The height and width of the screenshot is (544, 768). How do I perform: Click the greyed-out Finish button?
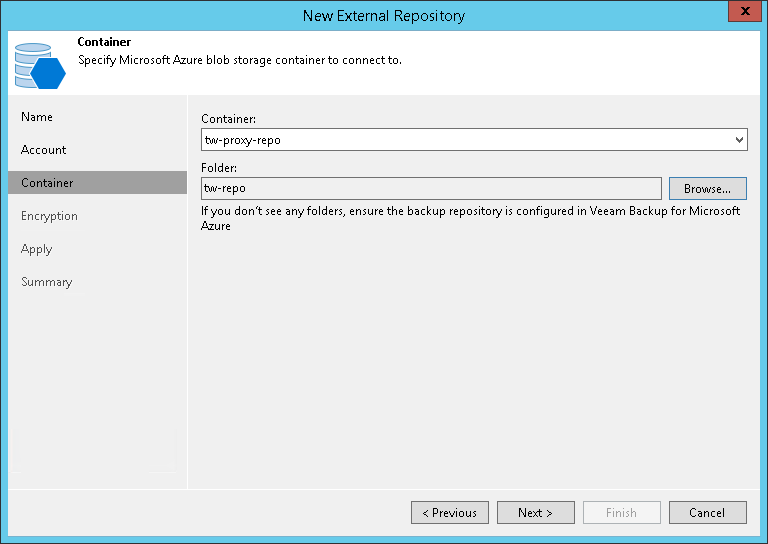[621, 513]
